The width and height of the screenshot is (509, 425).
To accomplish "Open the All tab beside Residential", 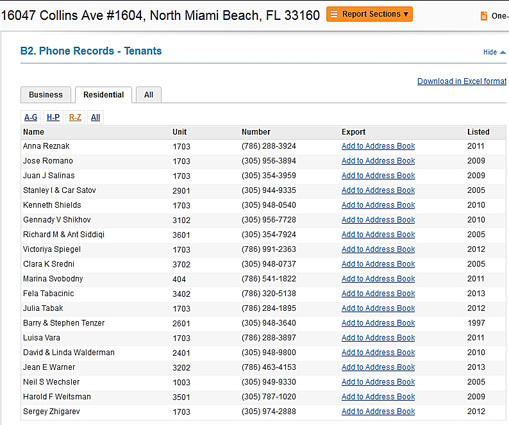I will tap(149, 95).
